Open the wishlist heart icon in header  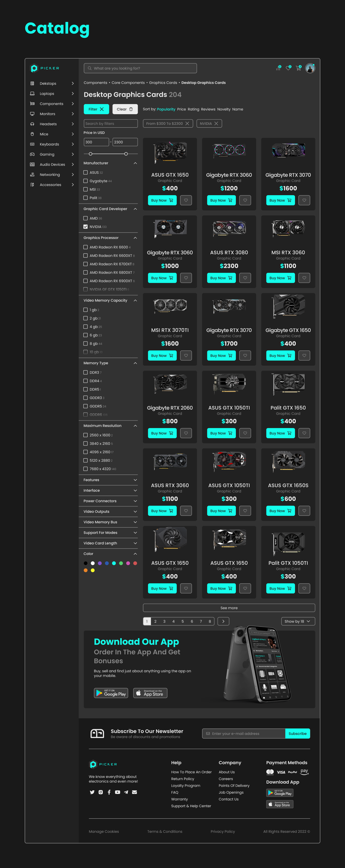288,68
